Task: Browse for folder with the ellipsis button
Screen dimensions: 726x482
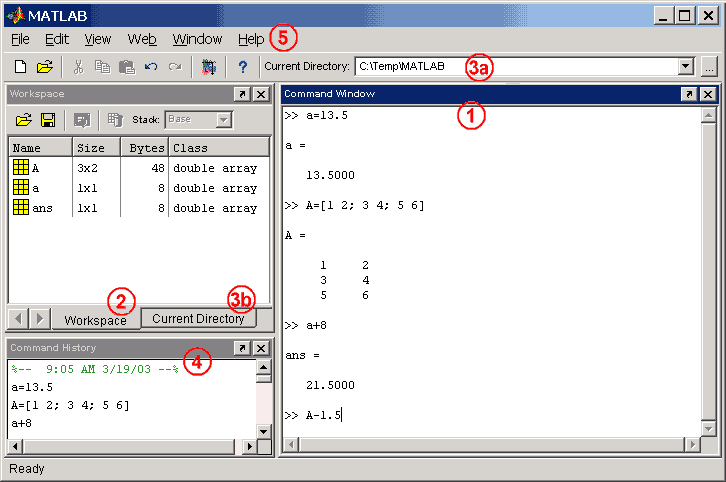Action: [709, 67]
